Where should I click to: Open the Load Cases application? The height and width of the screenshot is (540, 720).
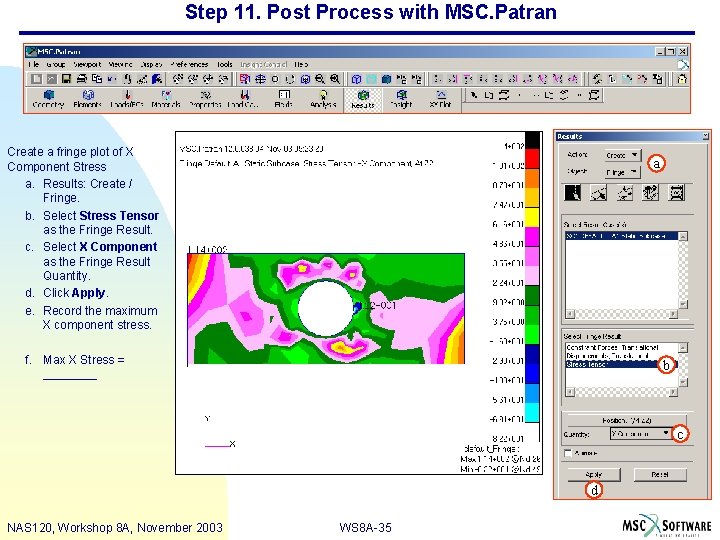click(x=244, y=99)
